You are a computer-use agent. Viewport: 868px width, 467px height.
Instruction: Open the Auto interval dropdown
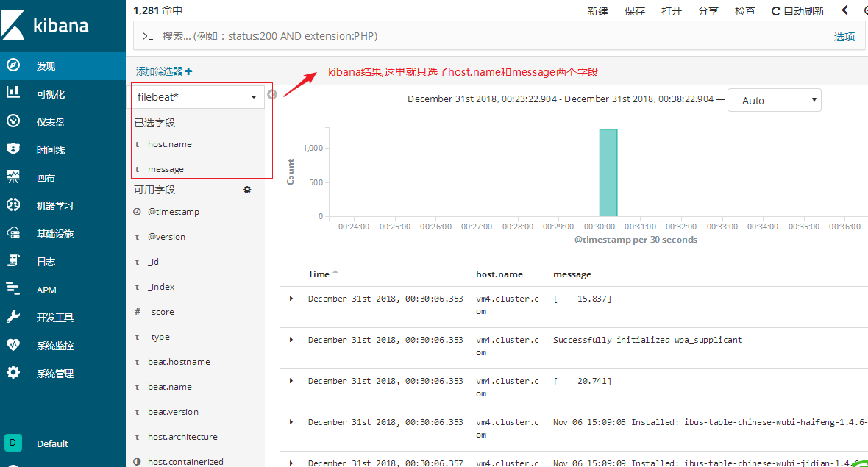coord(774,100)
